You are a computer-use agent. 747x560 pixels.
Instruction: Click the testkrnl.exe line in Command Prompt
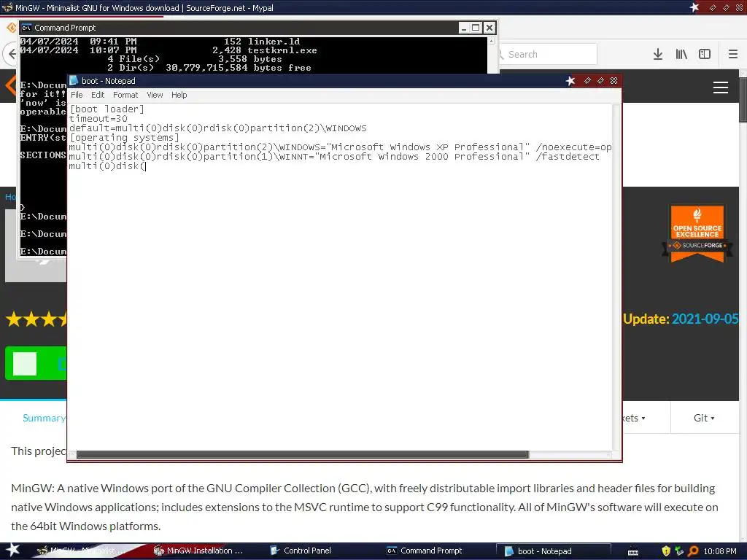169,50
